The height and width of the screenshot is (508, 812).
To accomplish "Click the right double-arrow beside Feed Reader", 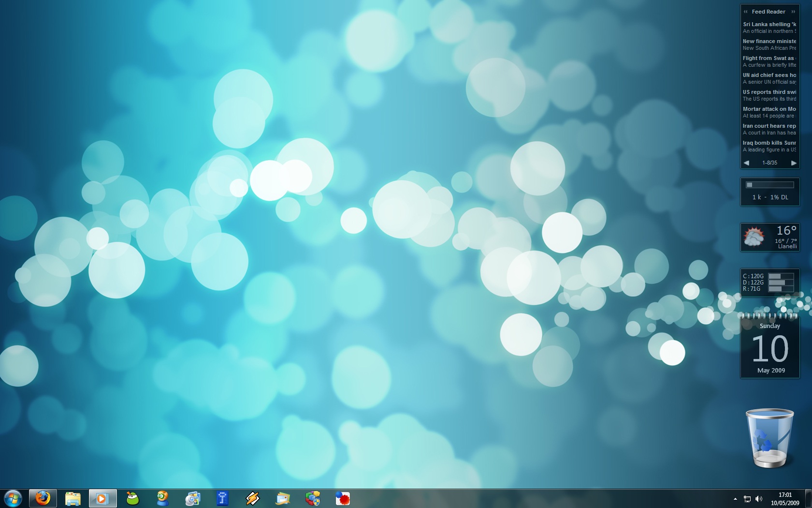I will (x=793, y=12).
